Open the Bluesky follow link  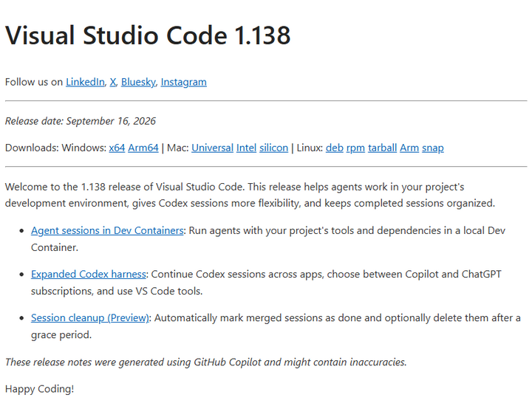click(138, 82)
